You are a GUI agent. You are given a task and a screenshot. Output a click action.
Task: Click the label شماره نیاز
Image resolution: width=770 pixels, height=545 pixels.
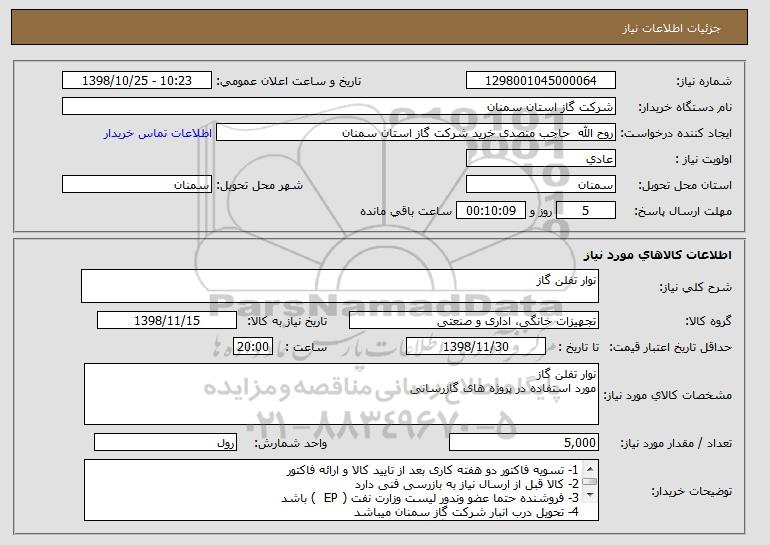(704, 82)
